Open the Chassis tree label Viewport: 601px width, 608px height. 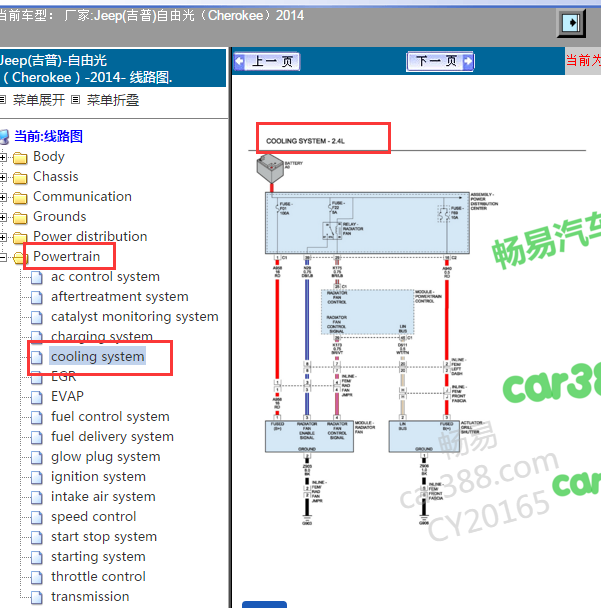[56, 176]
